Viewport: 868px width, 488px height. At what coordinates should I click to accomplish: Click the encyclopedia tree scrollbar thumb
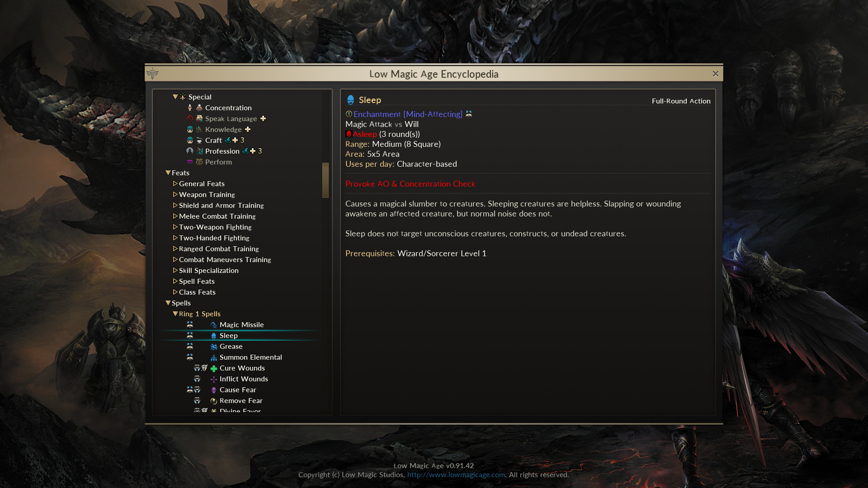click(x=325, y=180)
